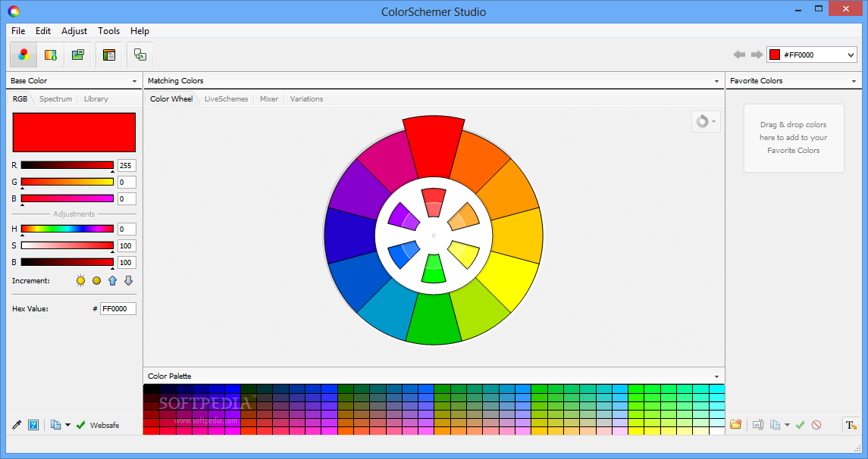Expand the Base Color panel menu arrow
Screen dimensions: 868x459
(134, 81)
